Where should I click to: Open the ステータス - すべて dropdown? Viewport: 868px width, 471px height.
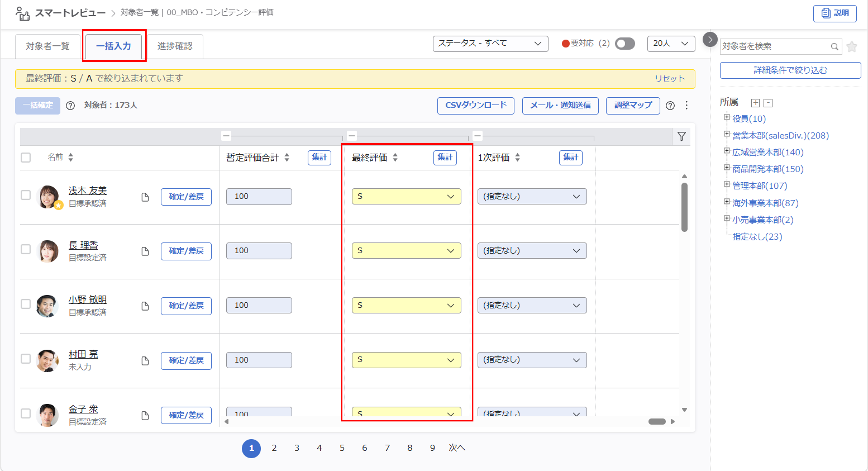(x=490, y=43)
